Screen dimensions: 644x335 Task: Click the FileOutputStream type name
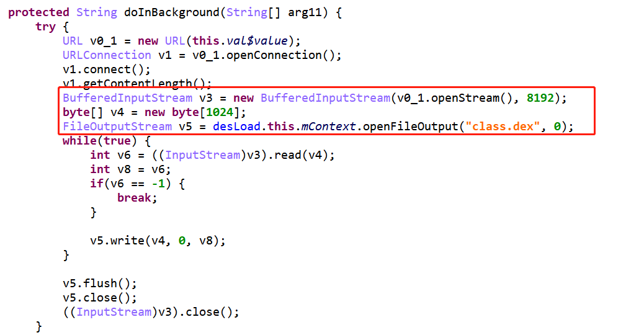[117, 127]
